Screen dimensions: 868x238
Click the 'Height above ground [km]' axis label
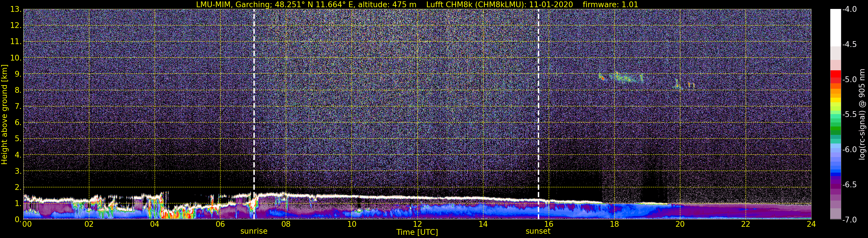pos(4,114)
